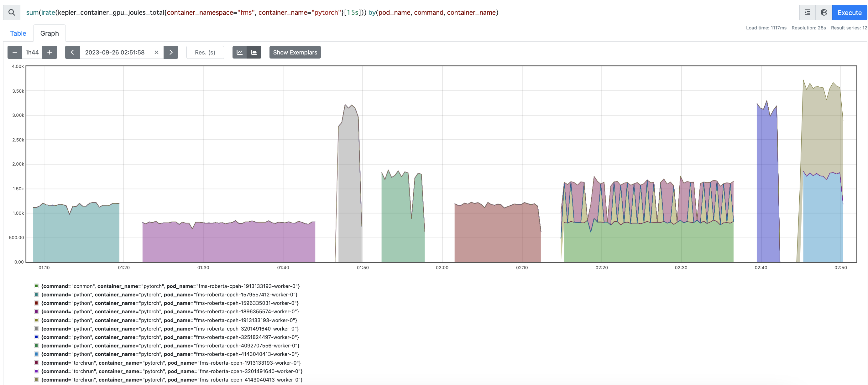868x385 pixels.
Task: Open the metrics explorer globe icon
Action: pos(824,13)
